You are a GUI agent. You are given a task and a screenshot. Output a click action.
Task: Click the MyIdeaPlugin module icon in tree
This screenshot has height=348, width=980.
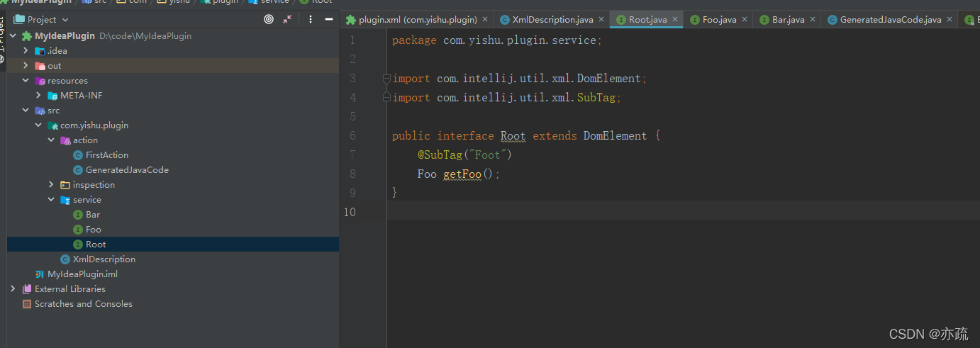click(27, 36)
